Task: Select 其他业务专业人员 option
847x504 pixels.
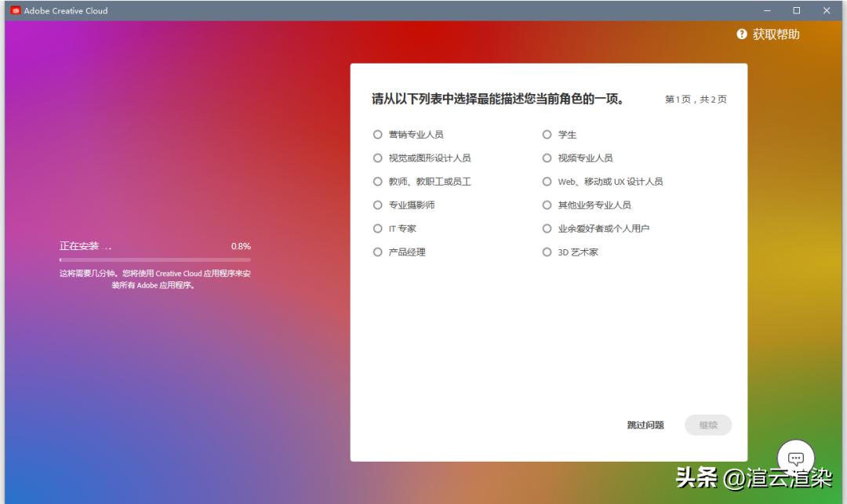Action: tap(547, 205)
